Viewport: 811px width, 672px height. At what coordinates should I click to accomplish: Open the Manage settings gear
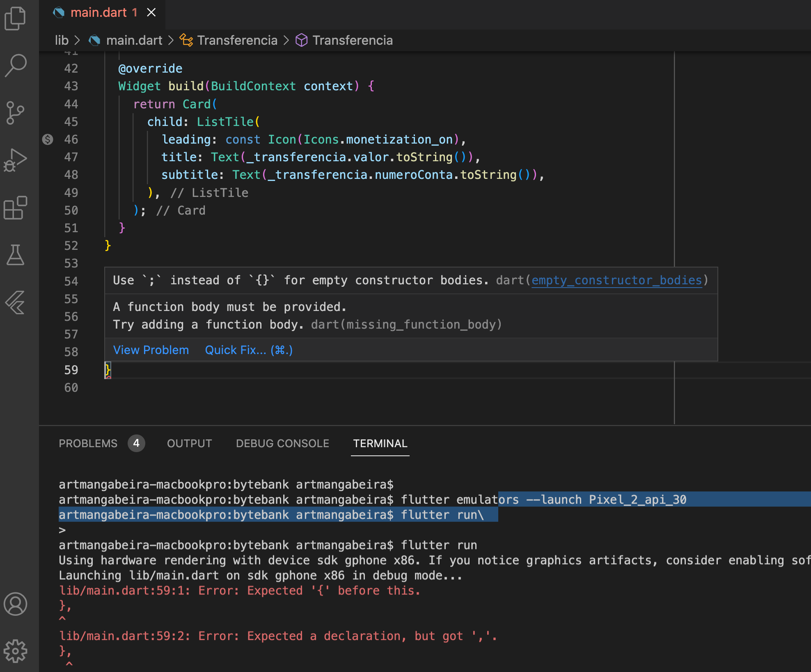tap(15, 651)
